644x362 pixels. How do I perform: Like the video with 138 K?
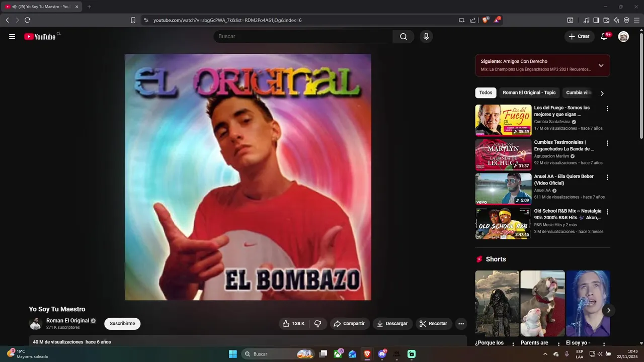pos(294,324)
